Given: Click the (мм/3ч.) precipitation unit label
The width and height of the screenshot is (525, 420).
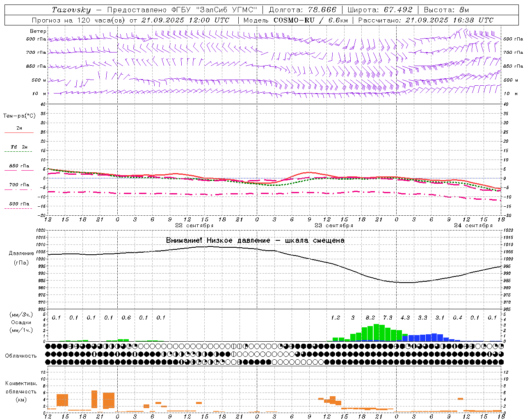Looking at the screenshot, I should click(x=21, y=315).
